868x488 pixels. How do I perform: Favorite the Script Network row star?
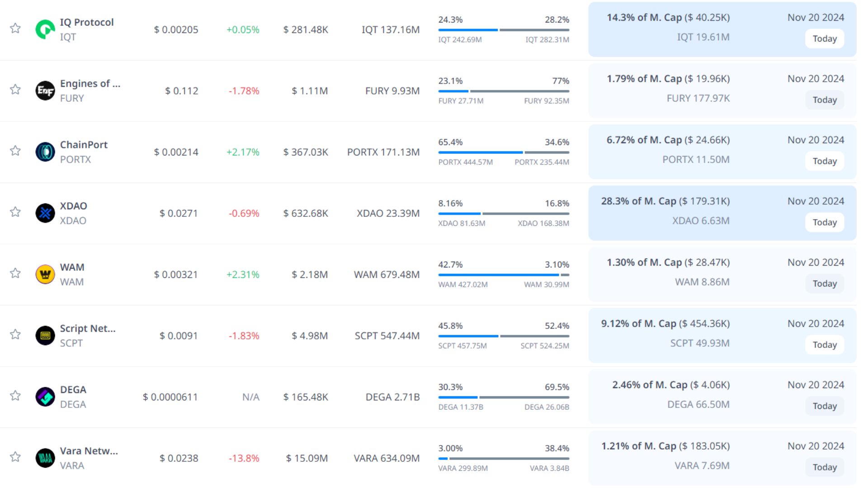coord(15,334)
